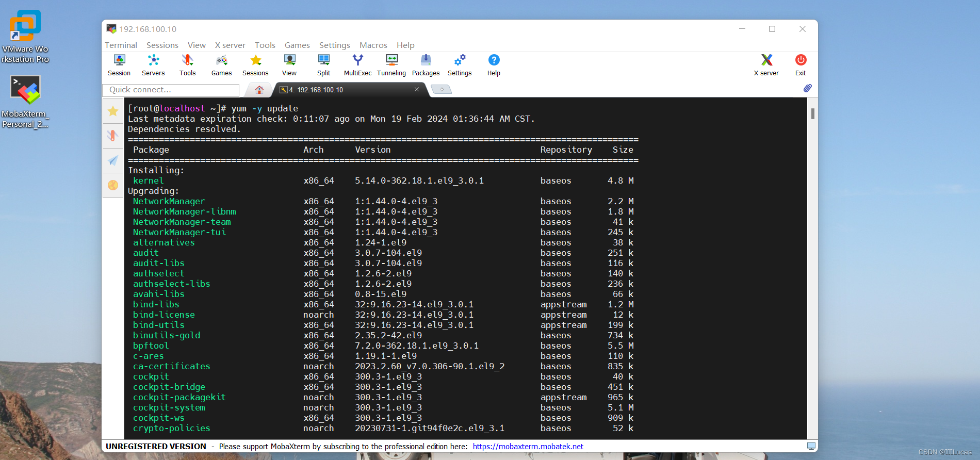Click the cockpit-packagekit package name
Image resolution: width=980 pixels, height=460 pixels.
point(179,397)
